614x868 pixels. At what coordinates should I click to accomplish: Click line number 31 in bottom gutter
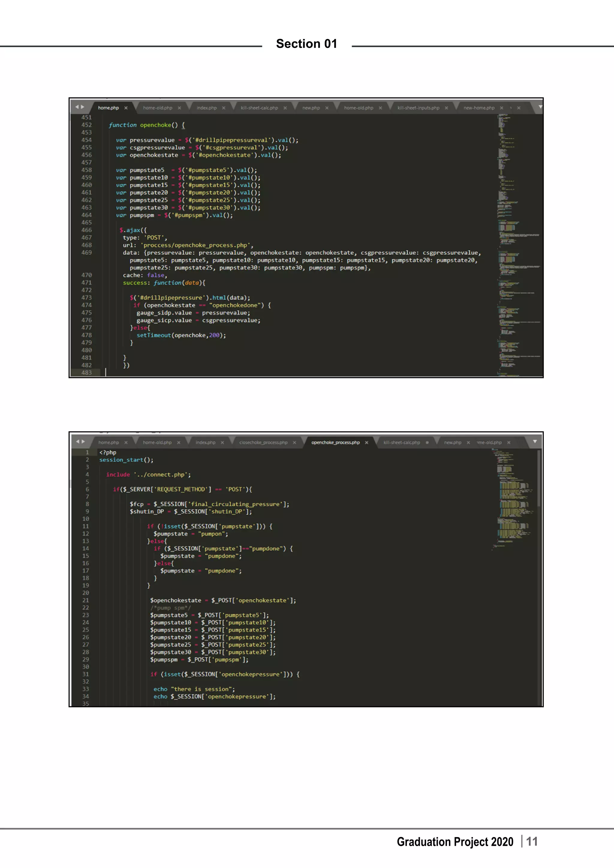click(x=86, y=674)
